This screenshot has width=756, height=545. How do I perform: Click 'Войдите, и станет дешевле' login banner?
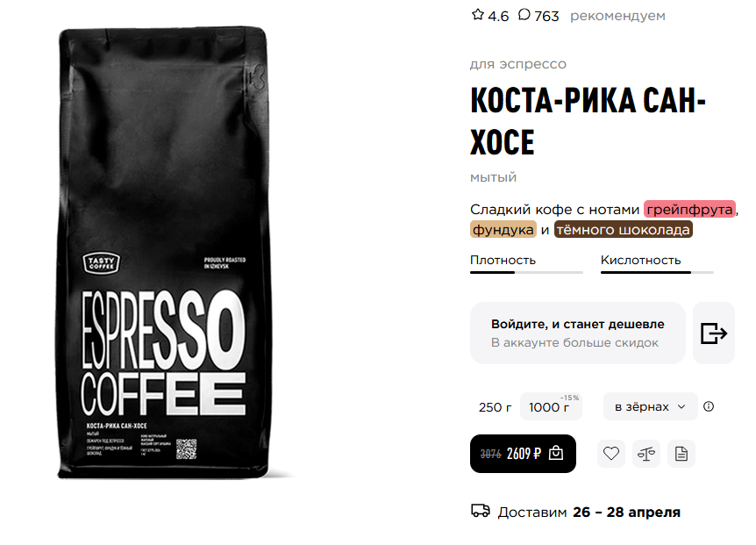578,333
